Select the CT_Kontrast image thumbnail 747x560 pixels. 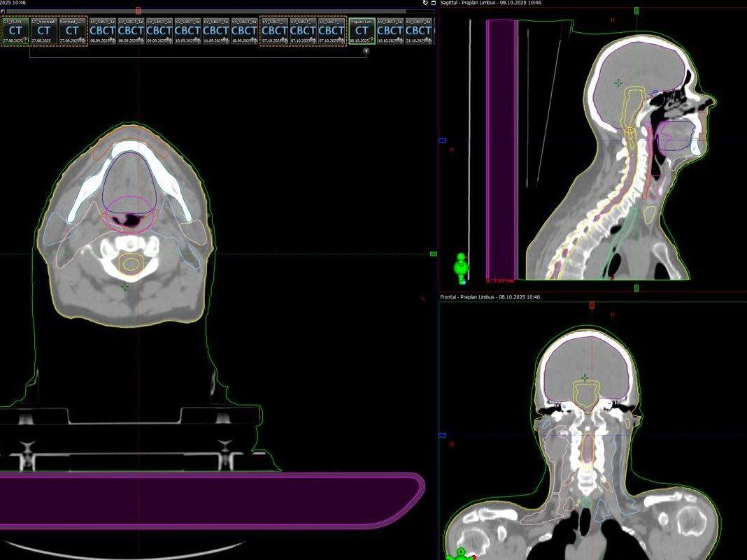click(x=43, y=31)
